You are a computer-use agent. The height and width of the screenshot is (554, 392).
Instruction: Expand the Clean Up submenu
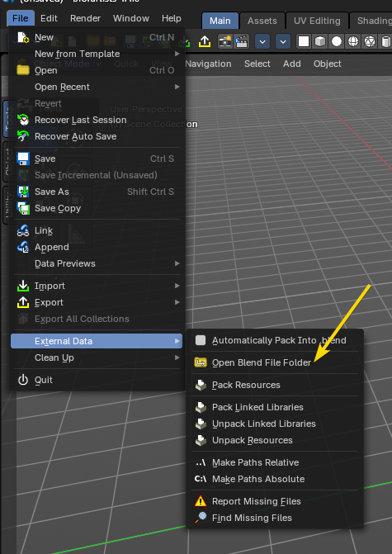(97, 357)
